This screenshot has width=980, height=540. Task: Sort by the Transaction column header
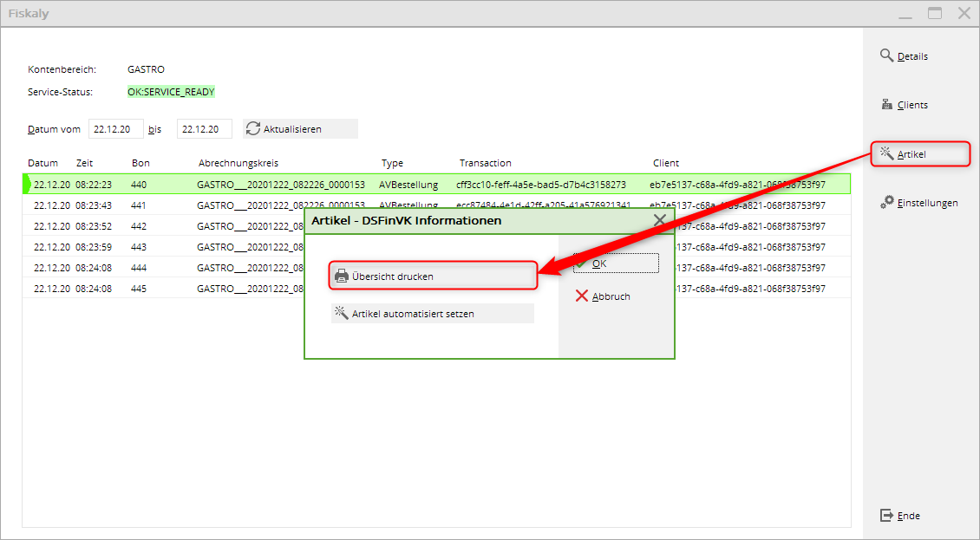coord(485,163)
